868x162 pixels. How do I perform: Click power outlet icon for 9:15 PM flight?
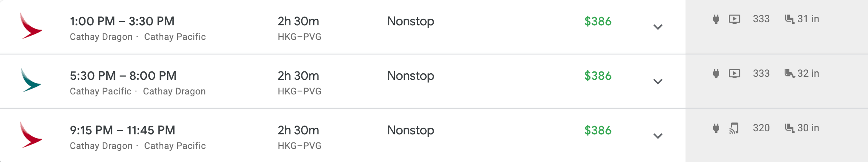(x=716, y=128)
